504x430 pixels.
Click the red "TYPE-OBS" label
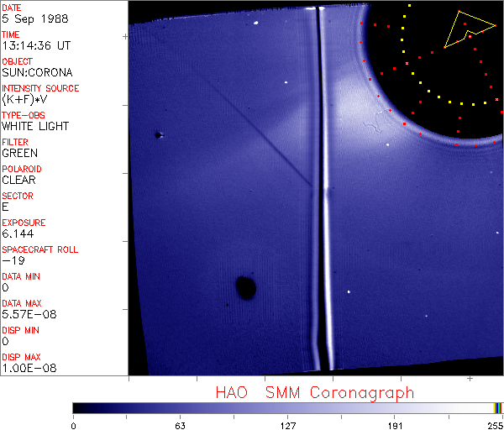24,115
